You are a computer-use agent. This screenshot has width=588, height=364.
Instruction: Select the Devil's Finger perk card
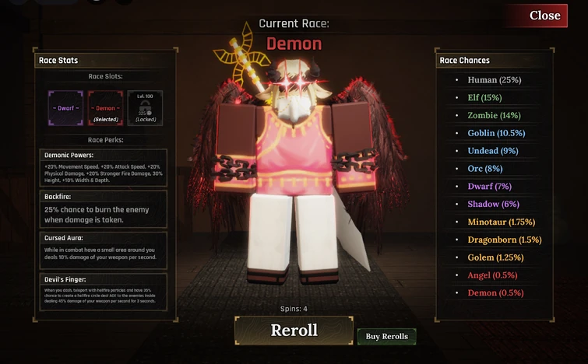(103, 292)
